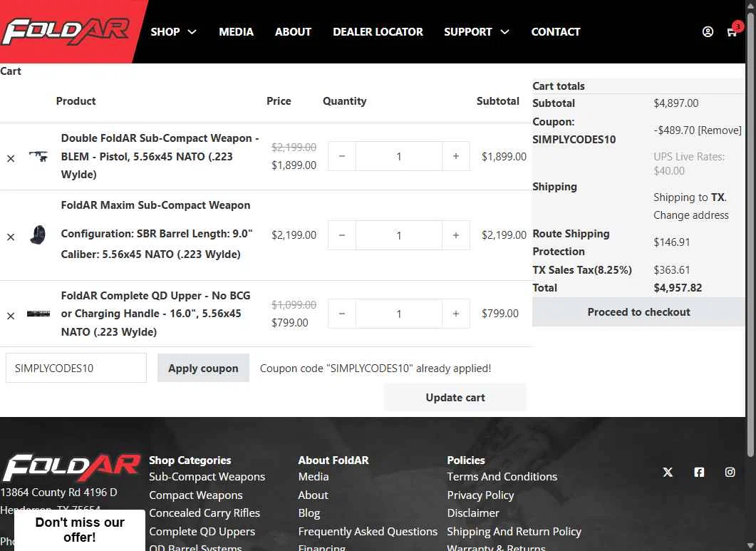Open Privacy Policy link
Image resolution: width=756 pixels, height=551 pixels.
pos(480,495)
